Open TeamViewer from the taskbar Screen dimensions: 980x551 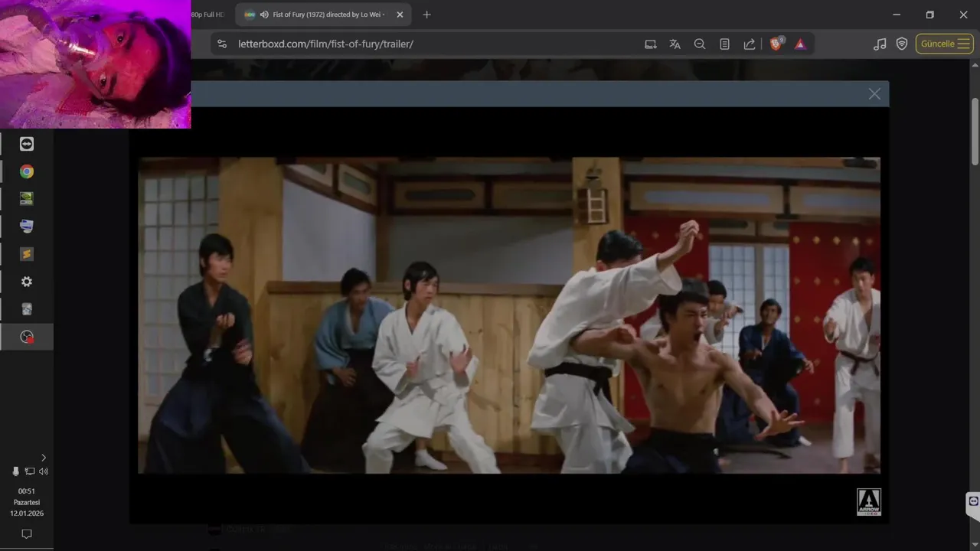[x=27, y=144]
